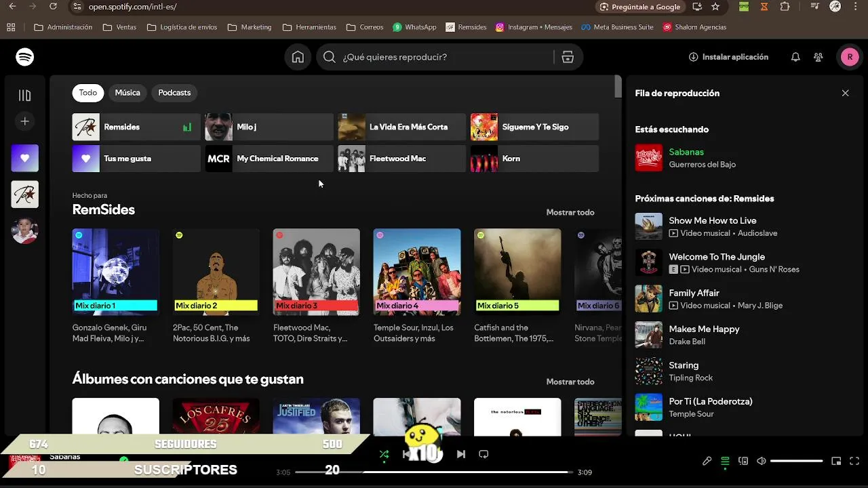The width and height of the screenshot is (868, 488).
Task: Open the Milo j shortcut tile
Action: click(269, 127)
